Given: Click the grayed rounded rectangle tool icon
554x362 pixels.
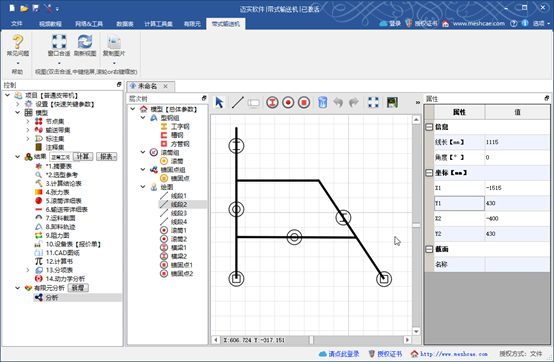Looking at the screenshot, I should [253, 103].
